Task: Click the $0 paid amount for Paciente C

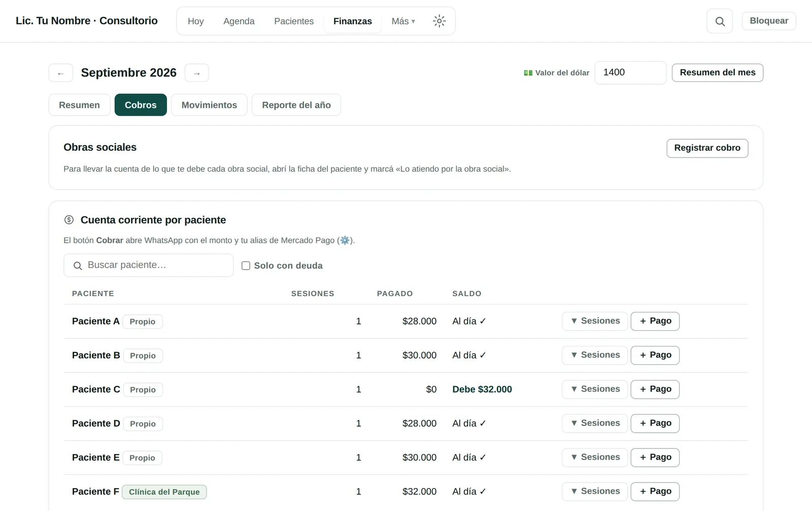Action: point(431,389)
